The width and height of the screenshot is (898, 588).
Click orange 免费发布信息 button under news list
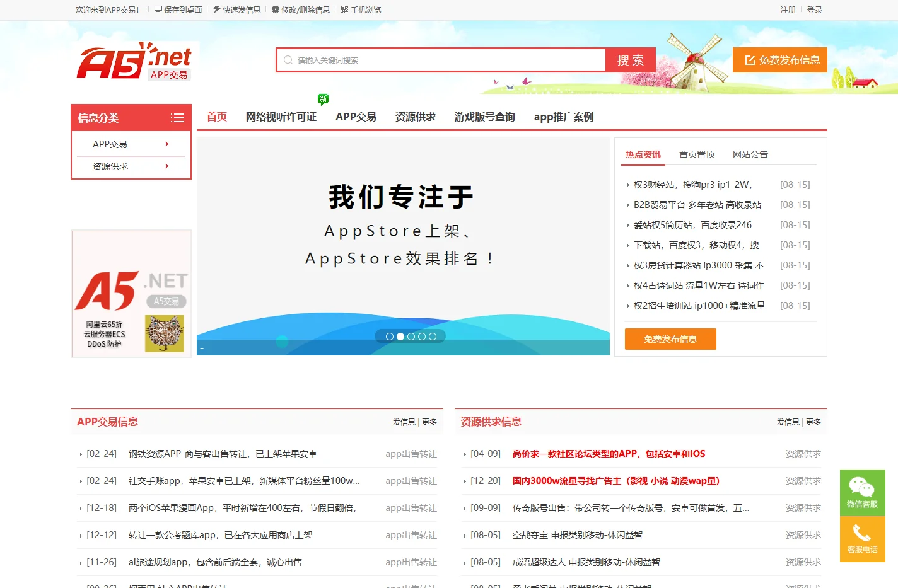point(670,339)
